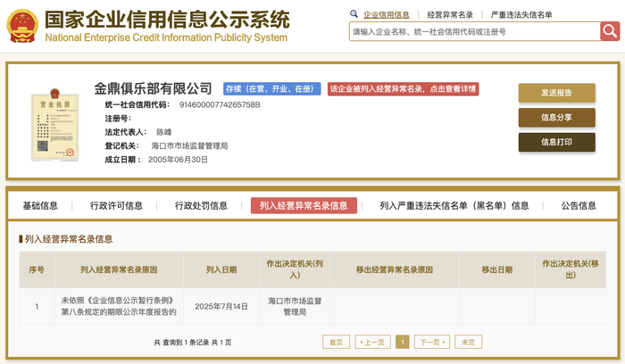This screenshot has height=364, width=625.
Task: Click registration authority 海口市市场监督管理局
Action: [189, 145]
